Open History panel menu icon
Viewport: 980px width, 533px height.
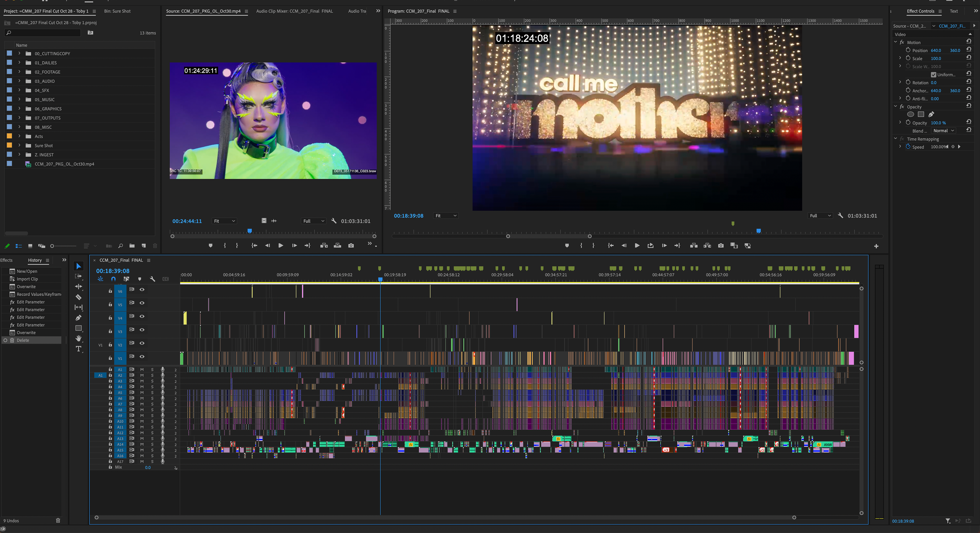point(47,260)
